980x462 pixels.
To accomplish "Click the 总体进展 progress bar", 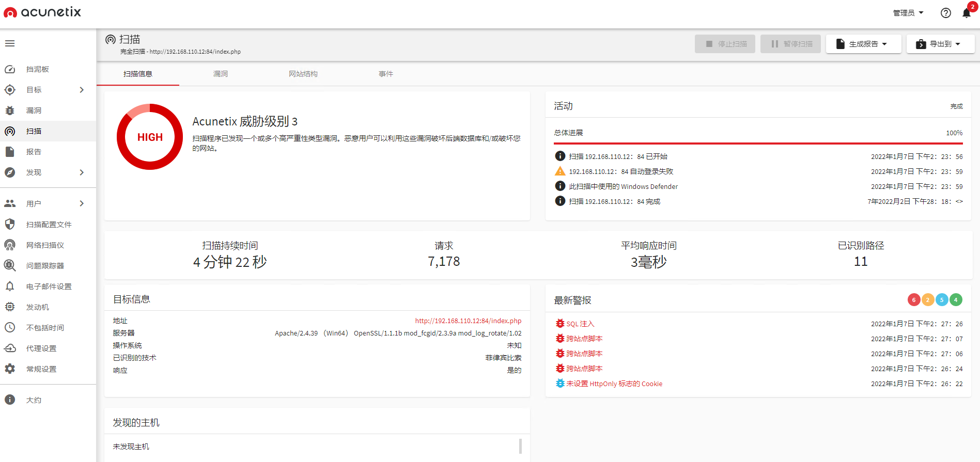I will point(758,144).
